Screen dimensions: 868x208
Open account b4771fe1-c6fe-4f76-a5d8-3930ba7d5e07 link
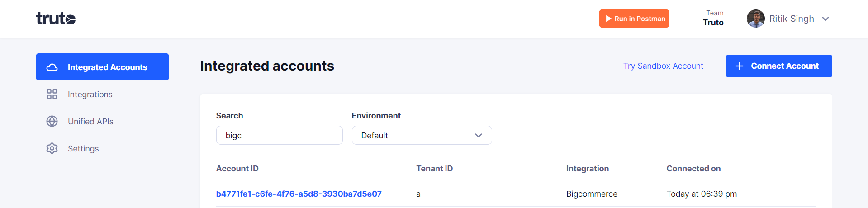(299, 194)
